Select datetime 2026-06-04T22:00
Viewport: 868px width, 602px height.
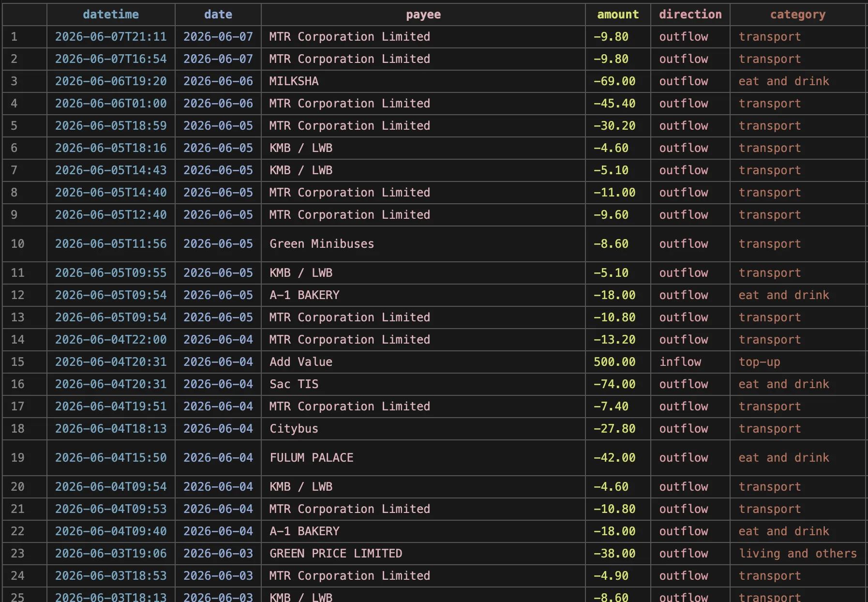point(111,340)
